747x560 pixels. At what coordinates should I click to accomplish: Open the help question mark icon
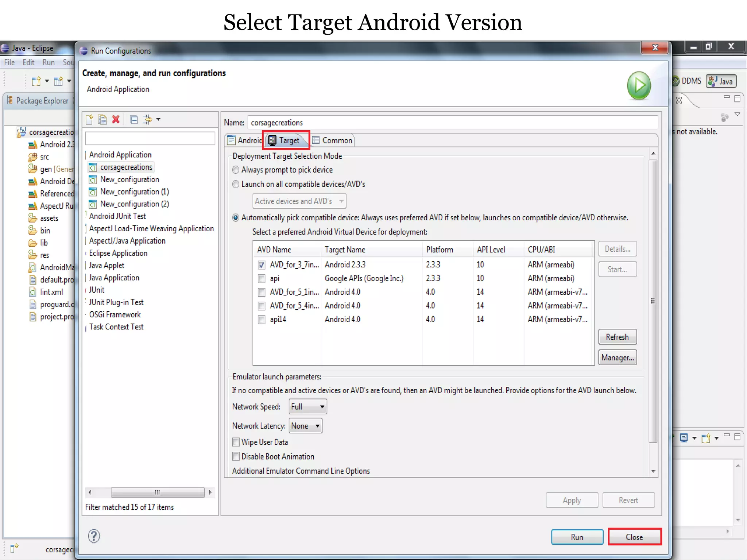pos(94,536)
